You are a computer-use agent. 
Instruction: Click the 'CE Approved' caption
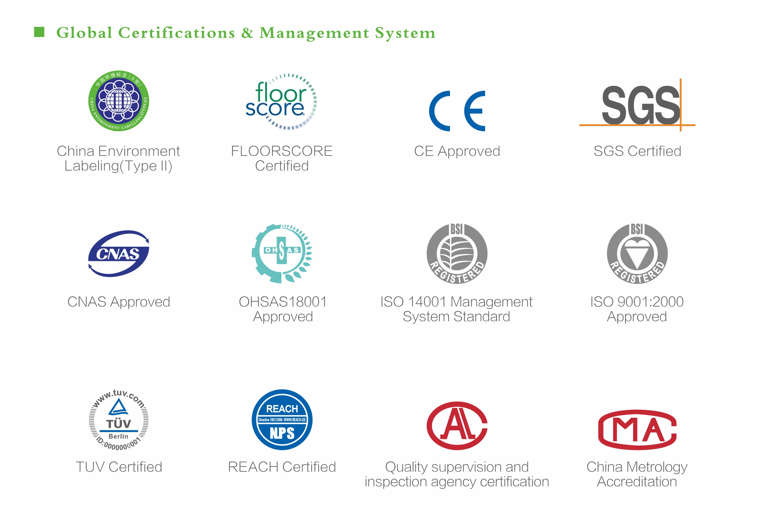pos(457,151)
